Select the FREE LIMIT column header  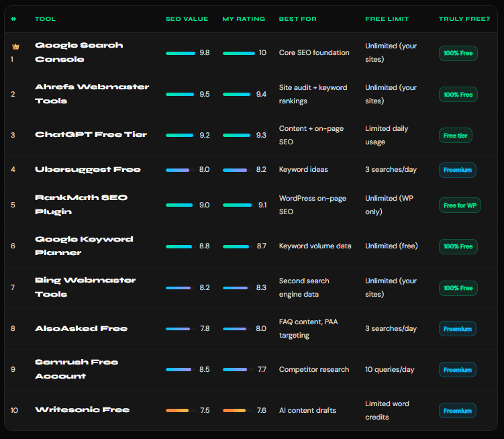point(387,19)
